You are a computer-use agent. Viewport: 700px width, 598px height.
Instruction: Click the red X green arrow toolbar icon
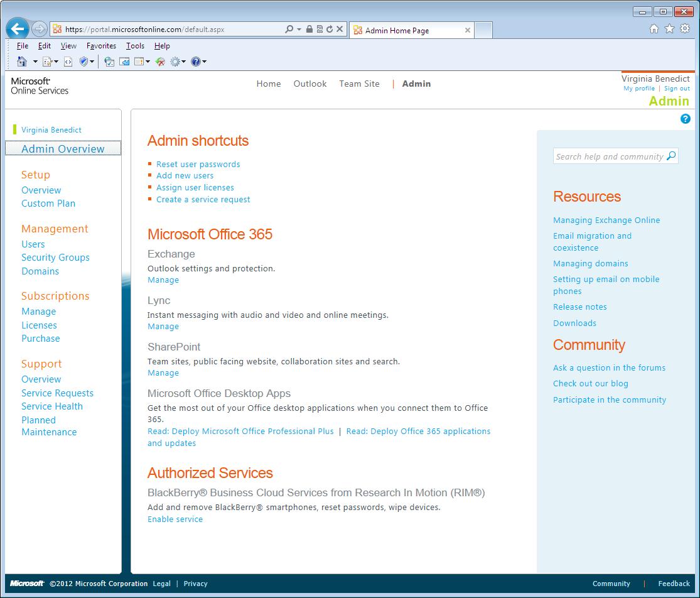coord(160,62)
